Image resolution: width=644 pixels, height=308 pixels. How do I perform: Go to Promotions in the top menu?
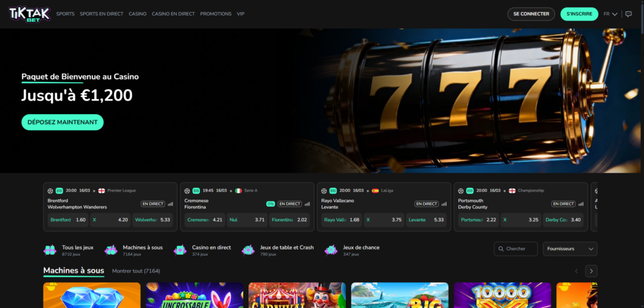click(216, 14)
